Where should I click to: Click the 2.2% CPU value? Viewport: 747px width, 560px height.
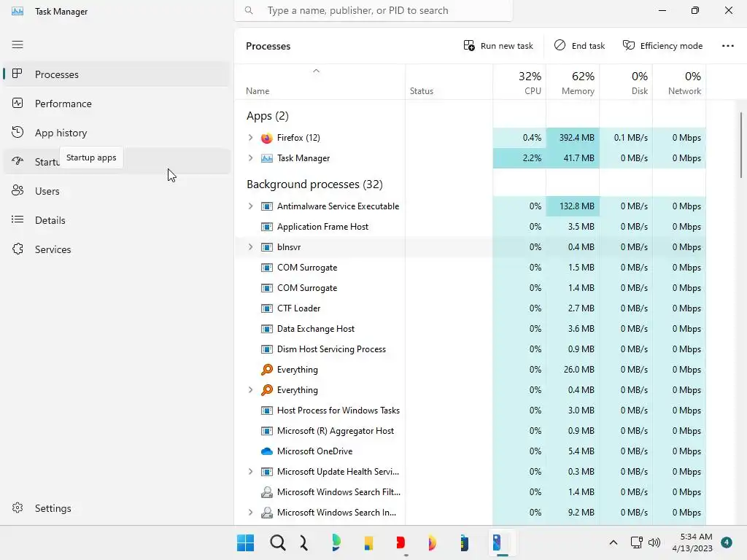point(519,158)
